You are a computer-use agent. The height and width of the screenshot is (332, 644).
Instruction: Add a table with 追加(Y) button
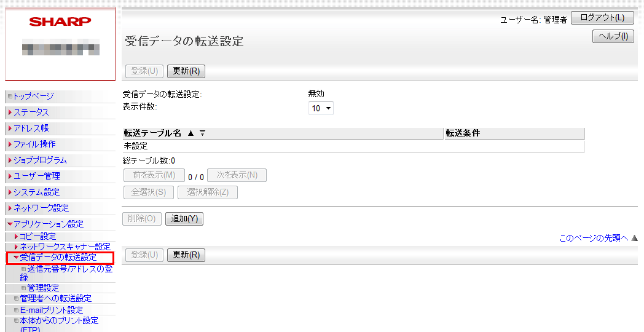tap(184, 219)
